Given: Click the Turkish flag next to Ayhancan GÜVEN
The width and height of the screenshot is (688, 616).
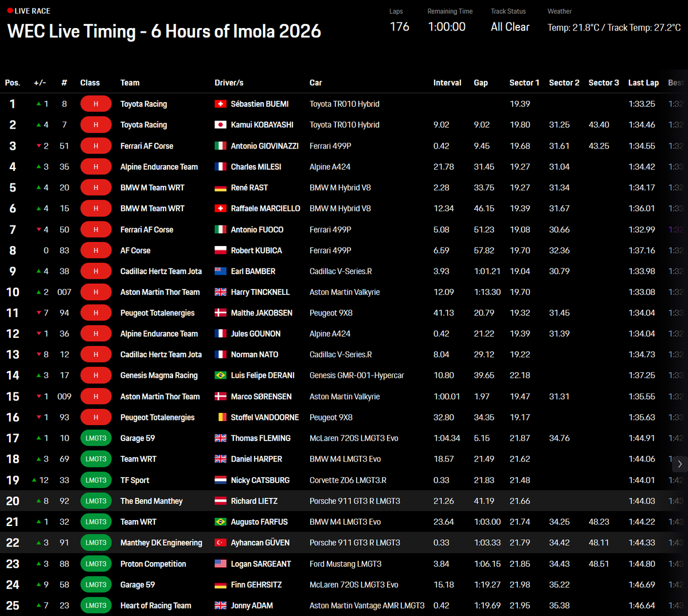Looking at the screenshot, I should click(220, 543).
